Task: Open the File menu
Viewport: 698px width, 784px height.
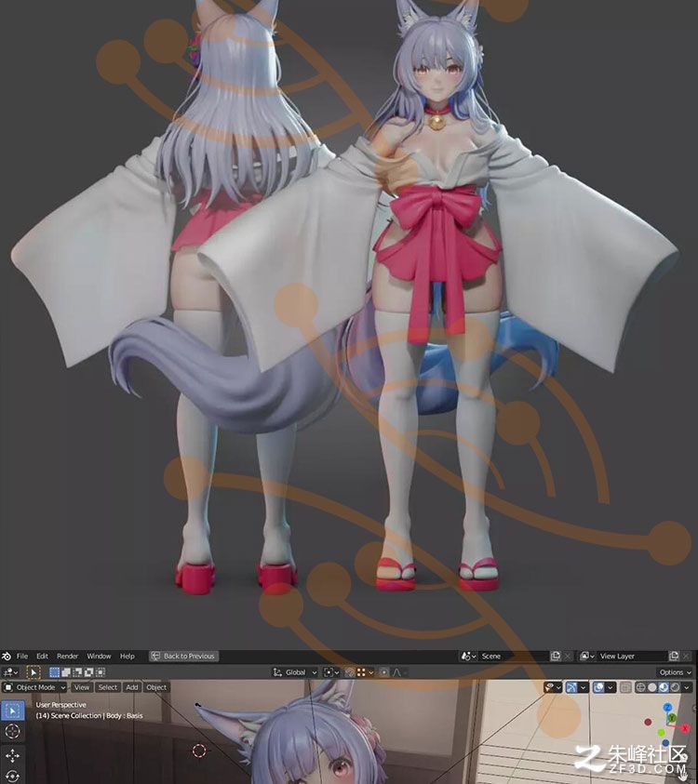Action: click(22, 656)
